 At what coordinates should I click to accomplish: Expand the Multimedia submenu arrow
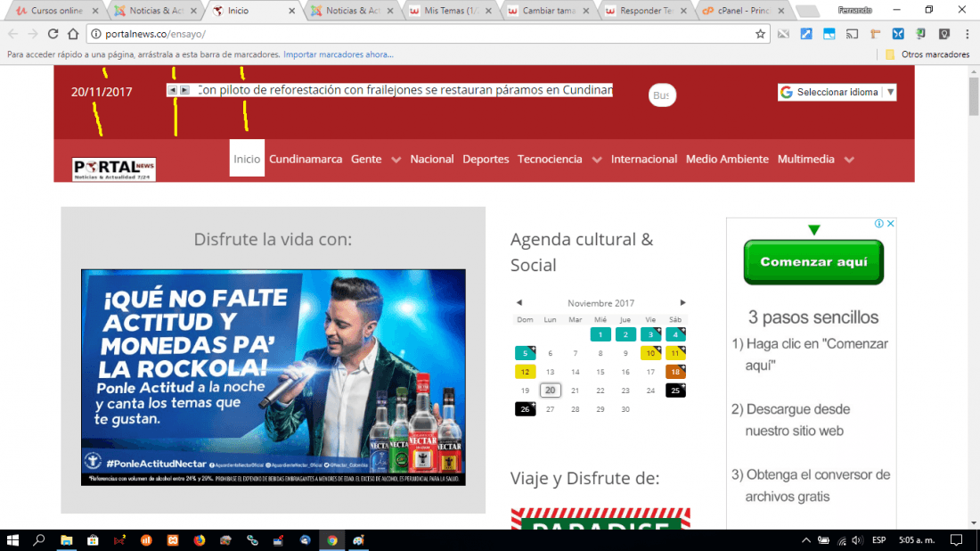coord(849,160)
